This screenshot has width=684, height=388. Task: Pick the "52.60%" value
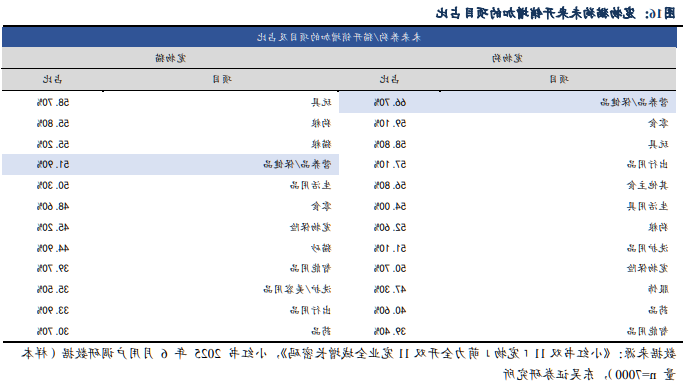click(x=390, y=227)
